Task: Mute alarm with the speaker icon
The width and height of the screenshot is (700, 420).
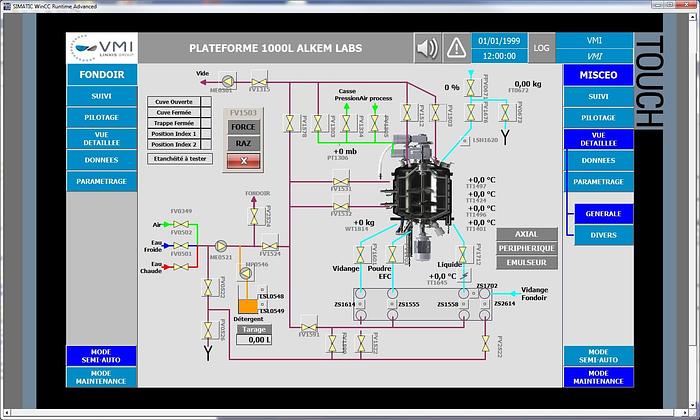Action: click(428, 47)
